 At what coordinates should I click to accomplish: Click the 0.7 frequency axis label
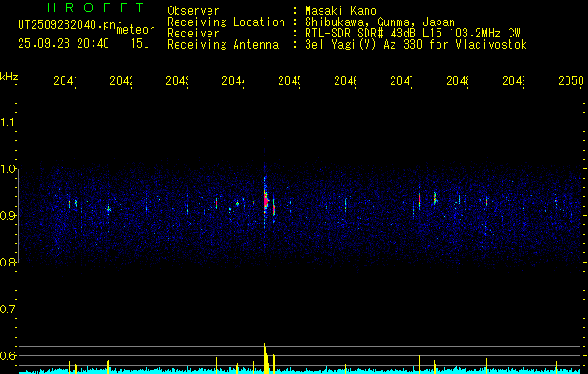[x=7, y=309]
